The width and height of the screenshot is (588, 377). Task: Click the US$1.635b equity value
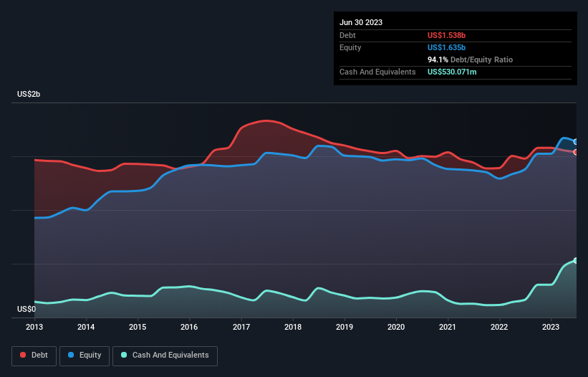click(446, 47)
